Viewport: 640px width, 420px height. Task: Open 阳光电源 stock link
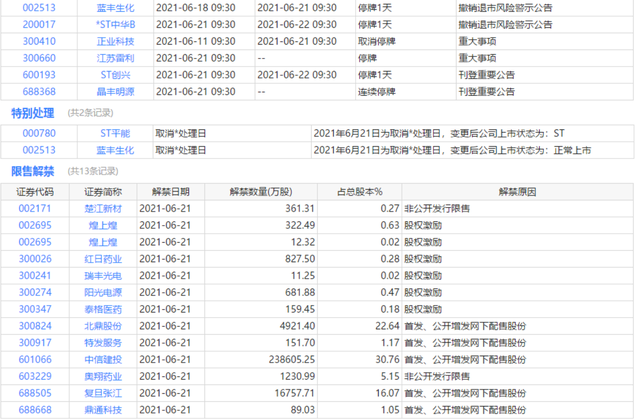tap(103, 292)
